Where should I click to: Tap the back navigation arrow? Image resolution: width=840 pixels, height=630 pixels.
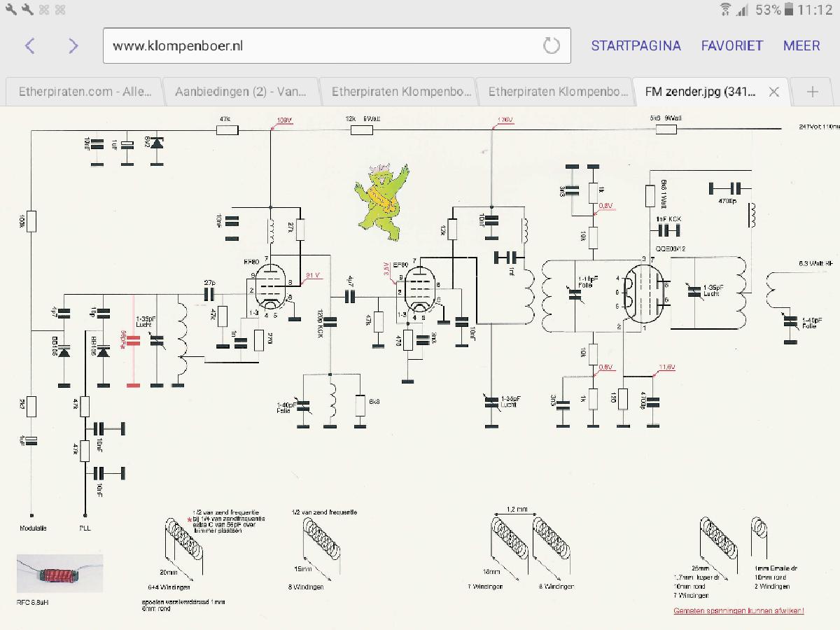coord(29,46)
